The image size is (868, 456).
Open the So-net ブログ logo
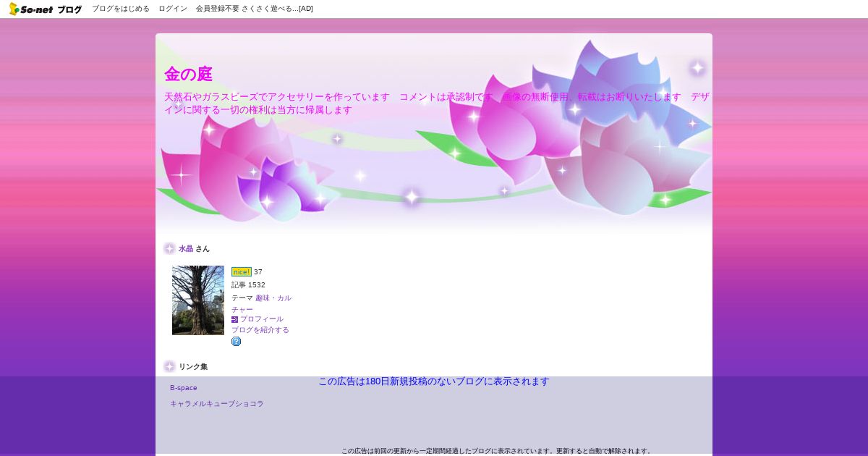tap(46, 9)
